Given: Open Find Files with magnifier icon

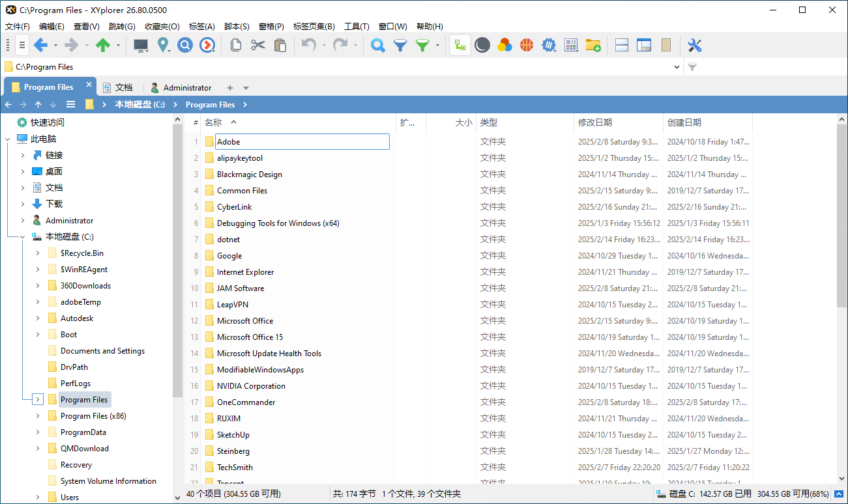Looking at the screenshot, I should (x=377, y=45).
